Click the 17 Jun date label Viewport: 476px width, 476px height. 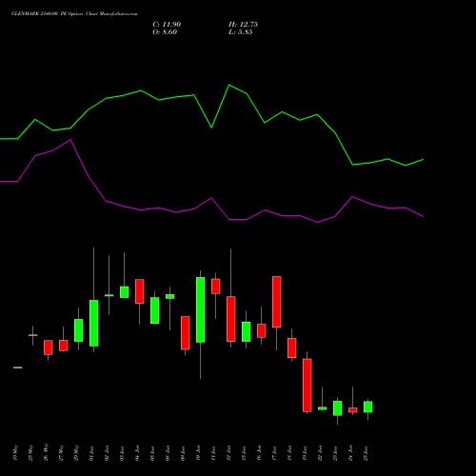(x=275, y=453)
